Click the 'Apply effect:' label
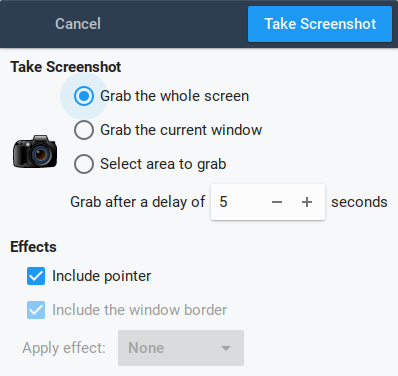 click(64, 348)
